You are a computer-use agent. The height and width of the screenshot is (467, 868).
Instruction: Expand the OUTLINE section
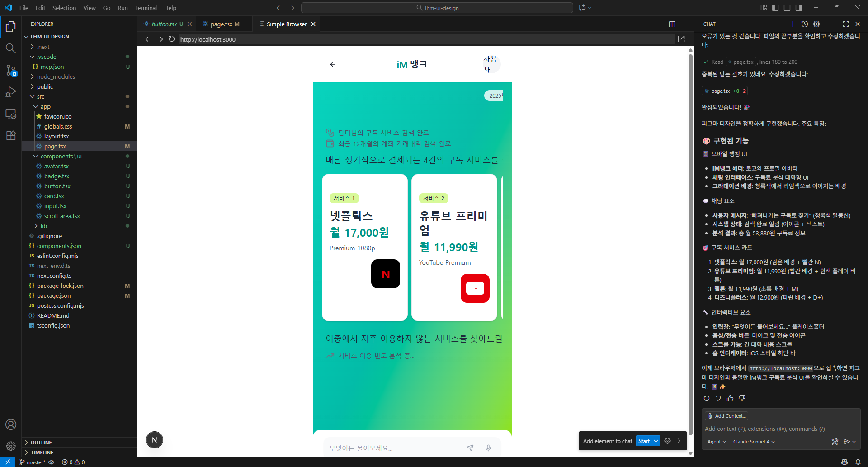pyautogui.click(x=41, y=443)
